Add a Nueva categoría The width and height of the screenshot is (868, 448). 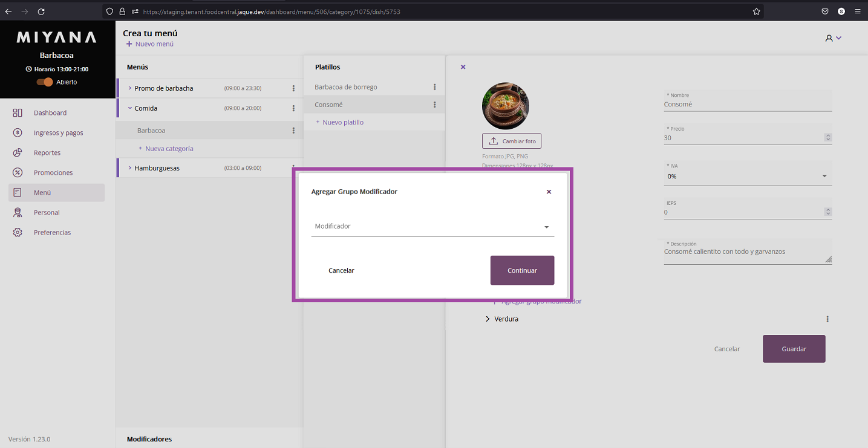point(166,149)
